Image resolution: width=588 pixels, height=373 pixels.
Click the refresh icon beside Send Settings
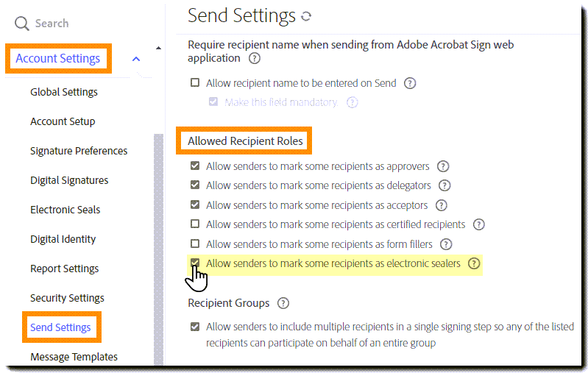click(306, 16)
